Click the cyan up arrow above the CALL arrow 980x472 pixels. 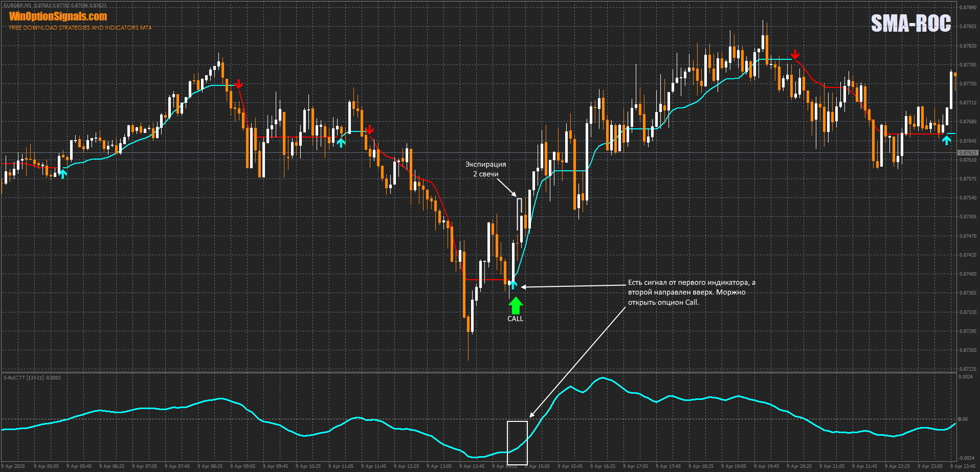pyautogui.click(x=513, y=284)
